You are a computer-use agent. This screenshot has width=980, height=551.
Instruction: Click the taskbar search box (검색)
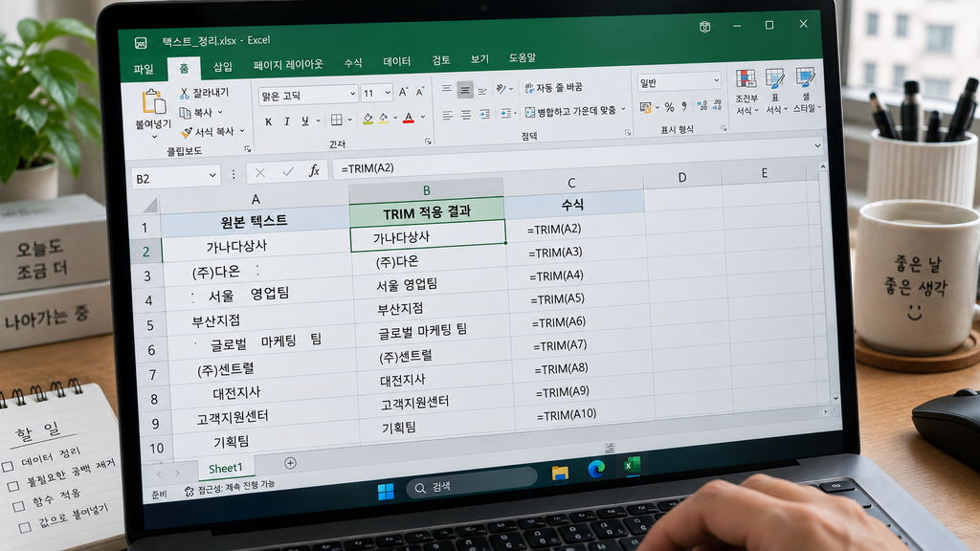pyautogui.click(x=472, y=482)
